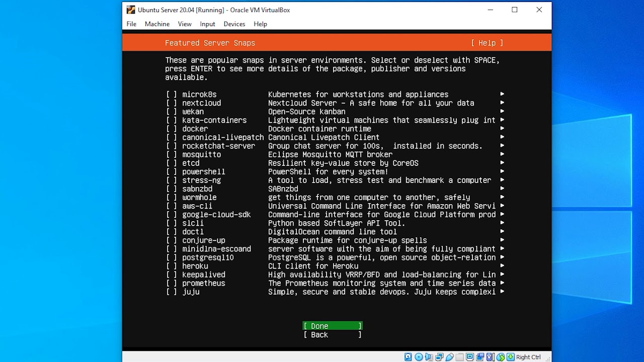Screen dimensions: 644x362
Task: Open the View menu
Action: coord(185,24)
